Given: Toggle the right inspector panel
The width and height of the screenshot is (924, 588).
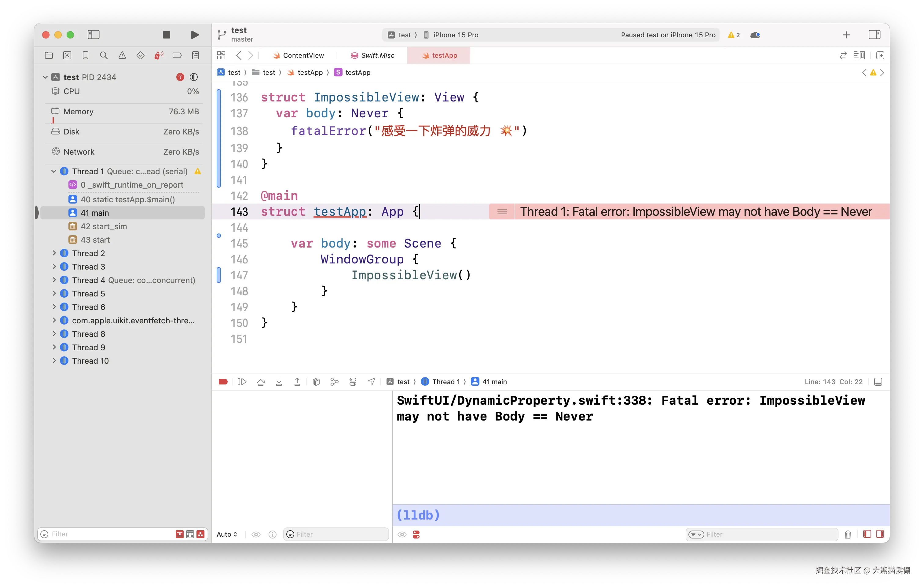Looking at the screenshot, I should [x=874, y=35].
